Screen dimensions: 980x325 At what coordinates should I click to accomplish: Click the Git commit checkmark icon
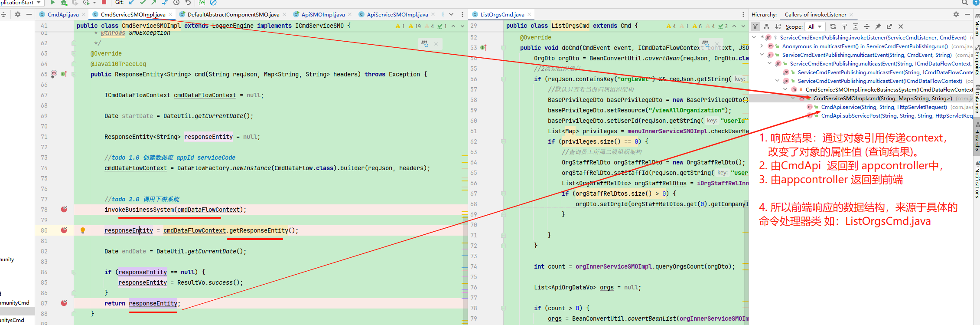coord(143,3)
